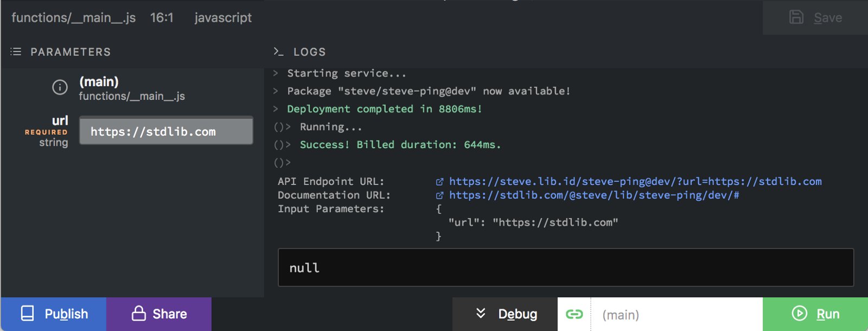Screen dimensions: 868x331
Task: Click external-link icon beside Documentation URL
Action: click(439, 195)
